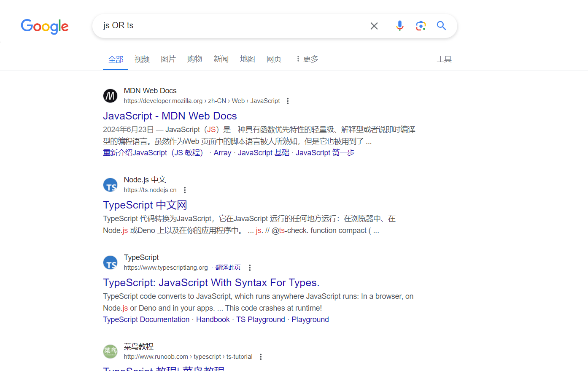Viewport: 588px width, 371px height.
Task: Click the 菜鸟教程 site name
Action: coord(138,347)
